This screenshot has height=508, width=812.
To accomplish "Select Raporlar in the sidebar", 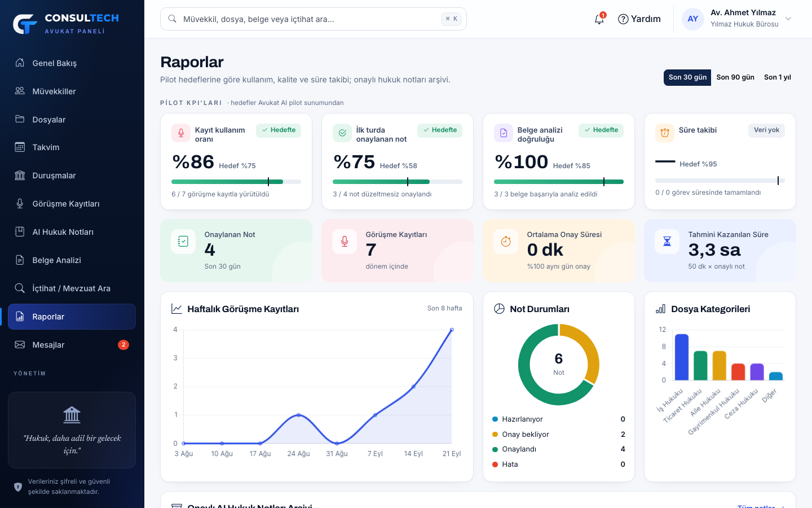I will click(x=72, y=317).
